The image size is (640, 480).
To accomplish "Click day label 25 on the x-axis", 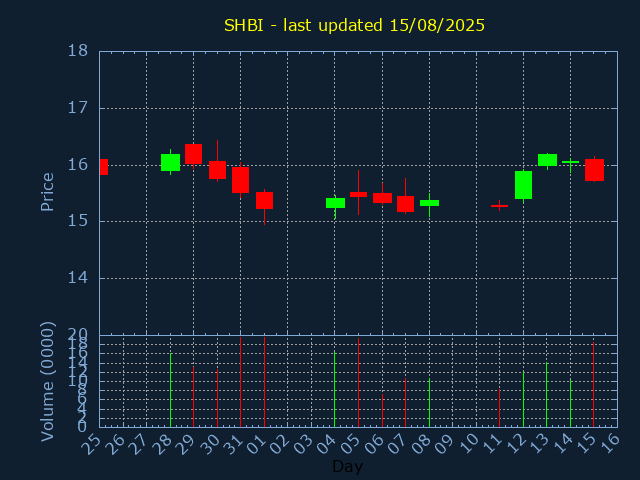I will point(91,444).
